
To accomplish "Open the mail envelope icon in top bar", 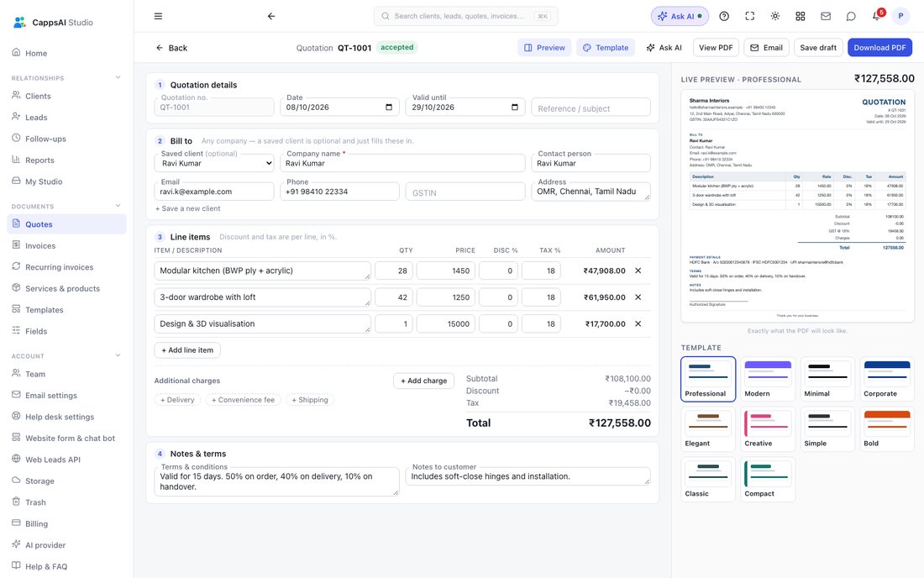I will tap(826, 17).
